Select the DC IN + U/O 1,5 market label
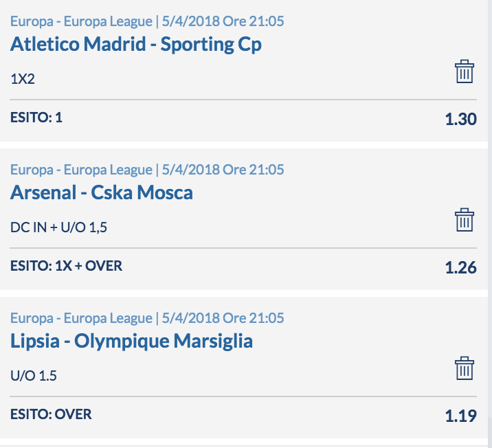Image resolution: width=492 pixels, height=448 pixels. tap(58, 227)
